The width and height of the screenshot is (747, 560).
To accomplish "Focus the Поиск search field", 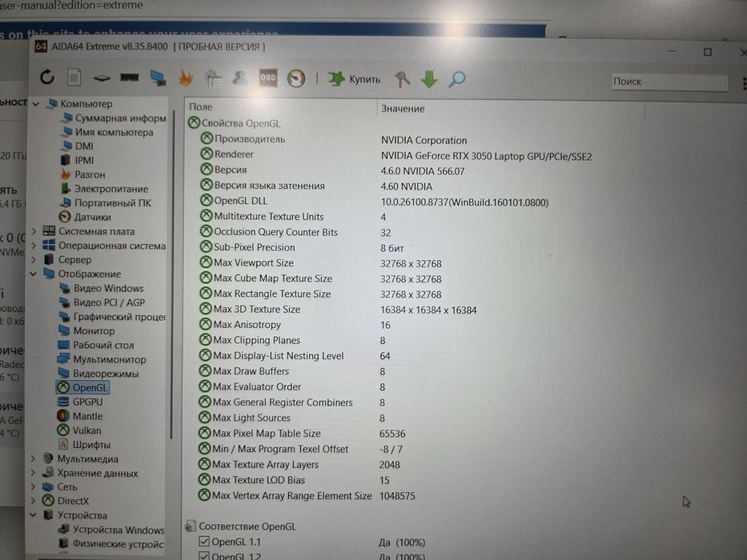I will 669,82.
